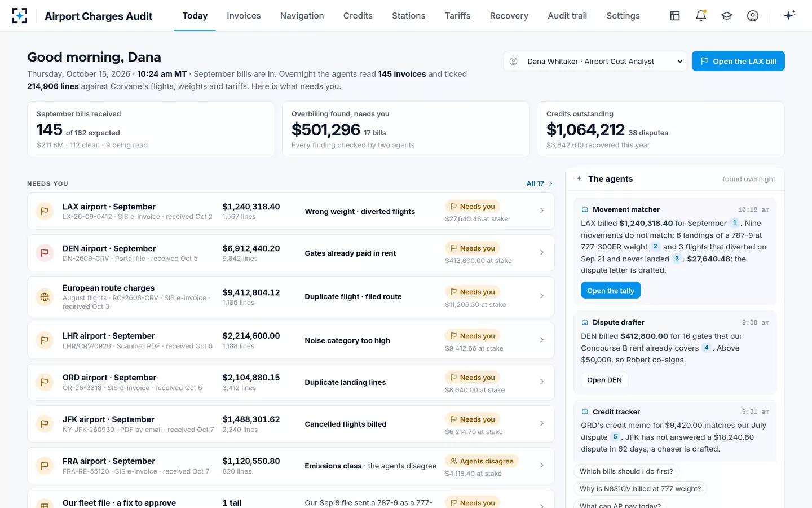The width and height of the screenshot is (812, 508).
Task: Open the Overbilling found $501,296 card
Action: (406, 129)
